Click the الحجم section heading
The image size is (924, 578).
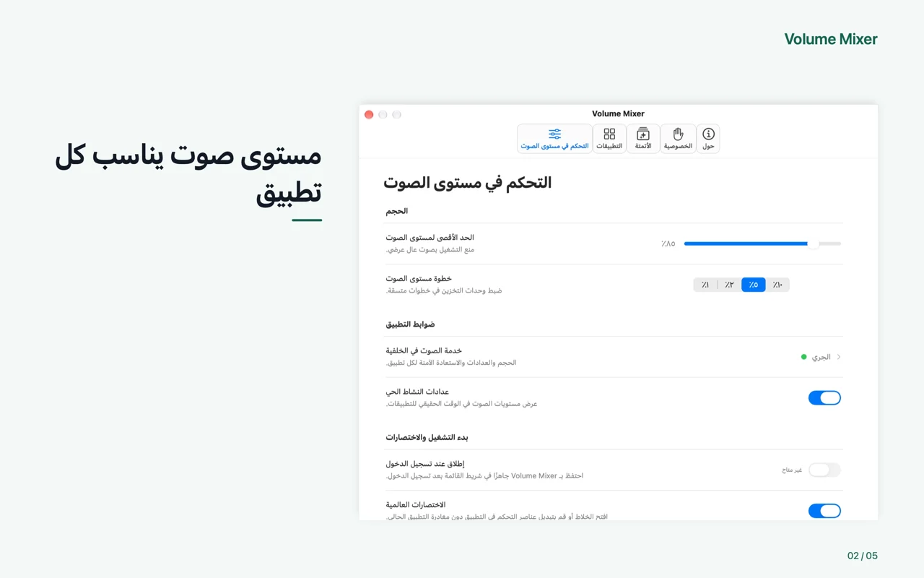click(396, 211)
